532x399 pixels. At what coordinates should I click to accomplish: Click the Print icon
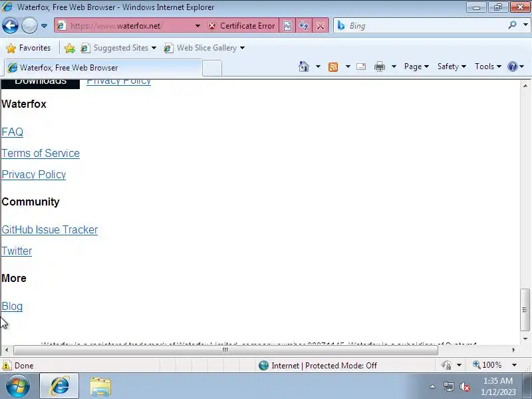(379, 66)
